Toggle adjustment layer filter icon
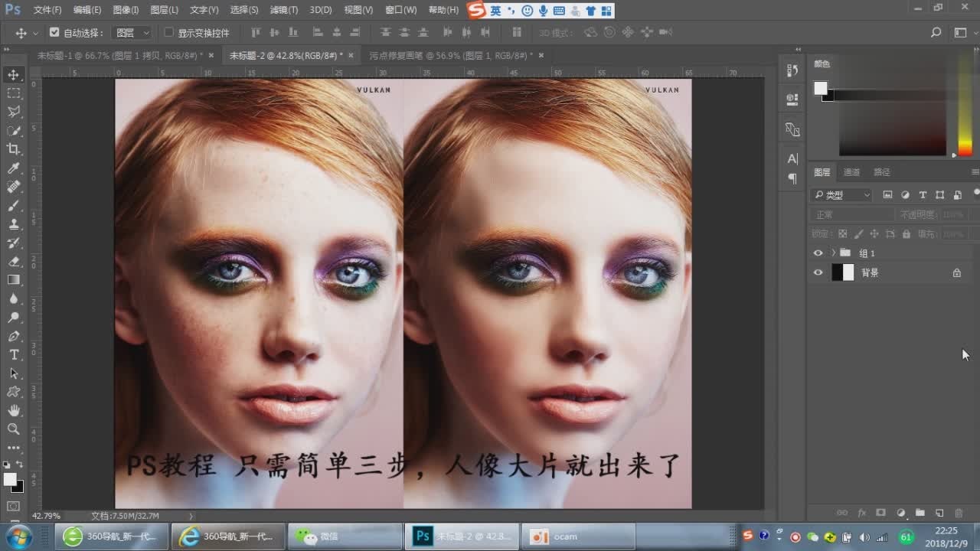The image size is (980, 551). (x=905, y=195)
